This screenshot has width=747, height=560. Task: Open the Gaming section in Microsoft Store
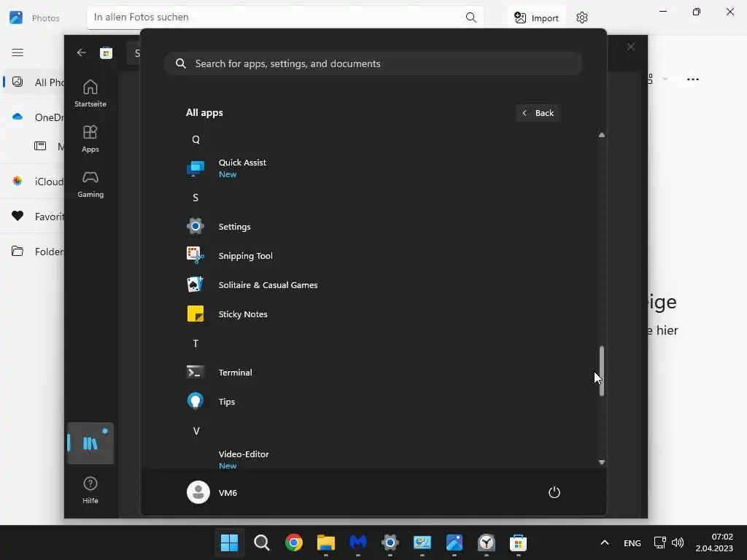tap(90, 184)
